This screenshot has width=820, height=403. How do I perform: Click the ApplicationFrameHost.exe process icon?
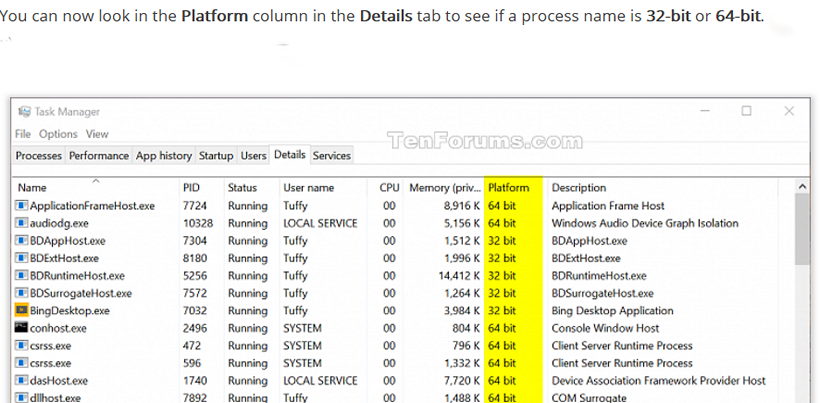22,206
